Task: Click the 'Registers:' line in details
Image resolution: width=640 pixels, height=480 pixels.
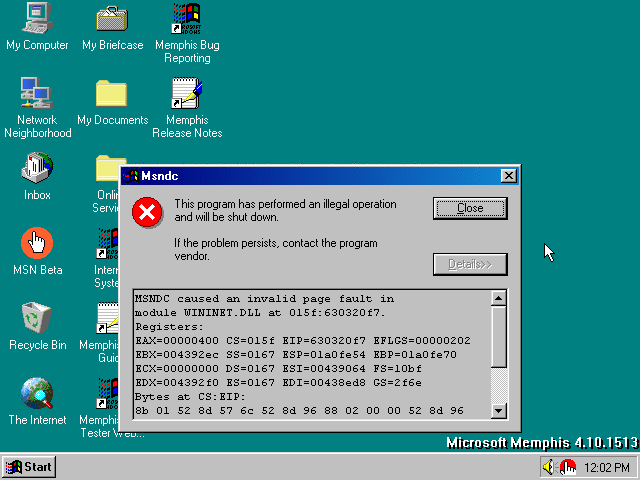Action: coord(169,327)
